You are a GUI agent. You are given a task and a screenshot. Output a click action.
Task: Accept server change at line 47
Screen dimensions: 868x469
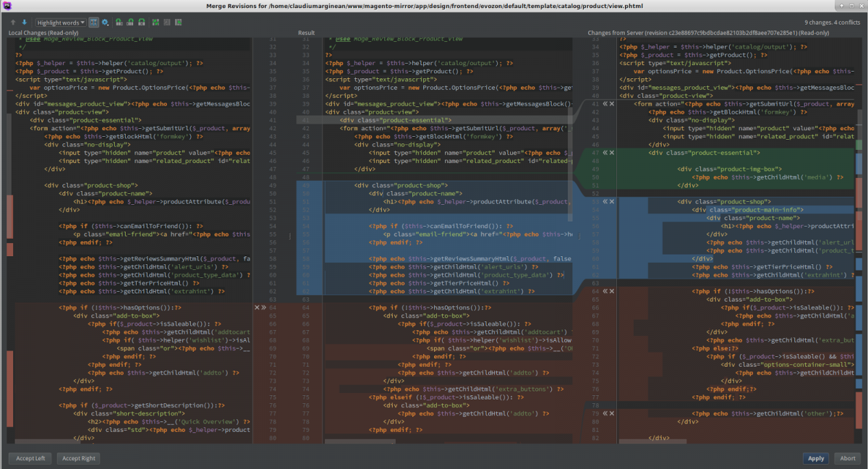605,153
